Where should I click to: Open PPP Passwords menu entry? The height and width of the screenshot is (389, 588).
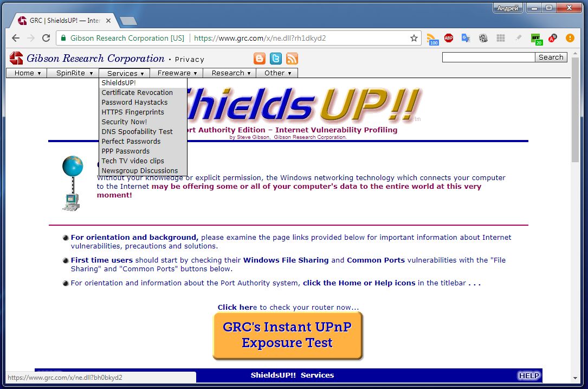(143, 151)
